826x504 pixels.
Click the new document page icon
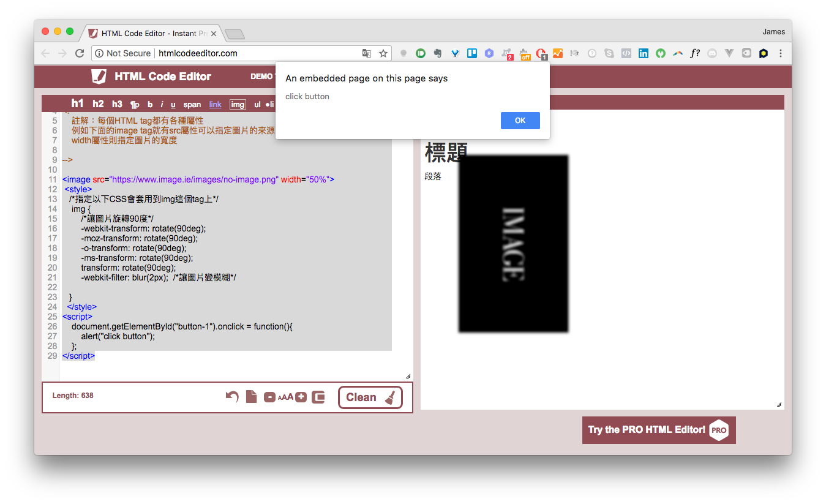click(x=251, y=397)
